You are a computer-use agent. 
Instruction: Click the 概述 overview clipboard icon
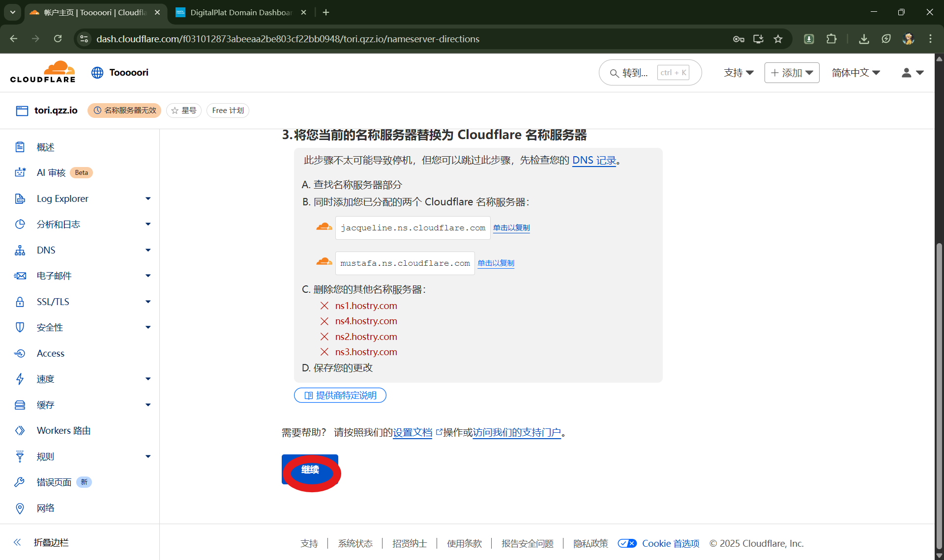click(x=20, y=147)
